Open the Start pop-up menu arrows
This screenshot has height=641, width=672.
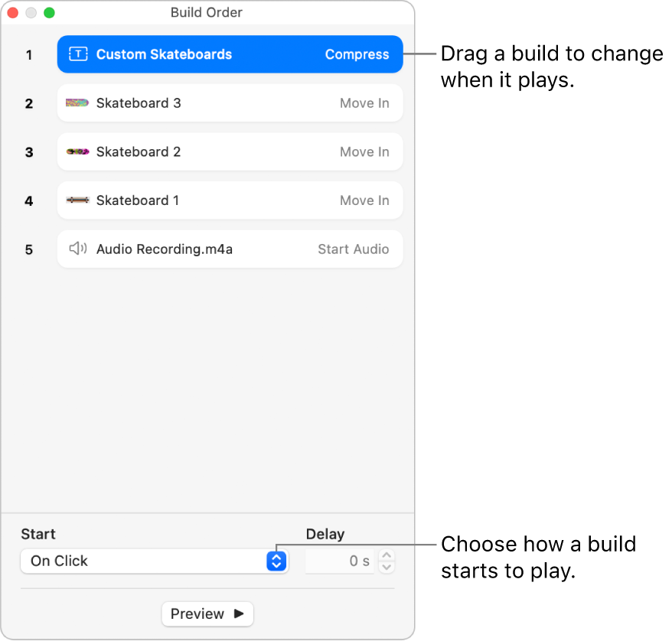coord(276,561)
